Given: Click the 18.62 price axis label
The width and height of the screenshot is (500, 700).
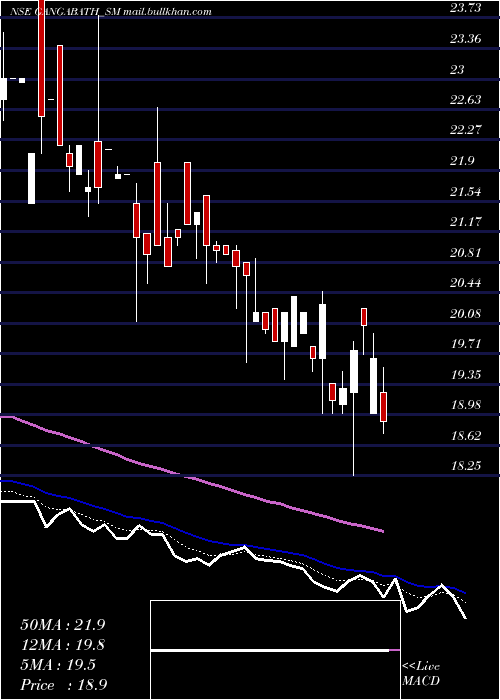Looking at the screenshot, I should click(466, 435).
